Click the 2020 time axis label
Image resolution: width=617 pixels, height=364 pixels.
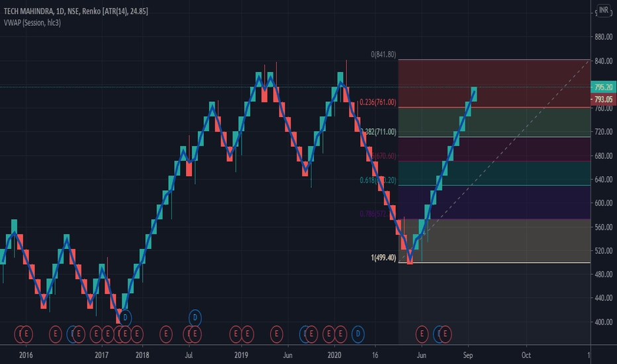point(334,355)
